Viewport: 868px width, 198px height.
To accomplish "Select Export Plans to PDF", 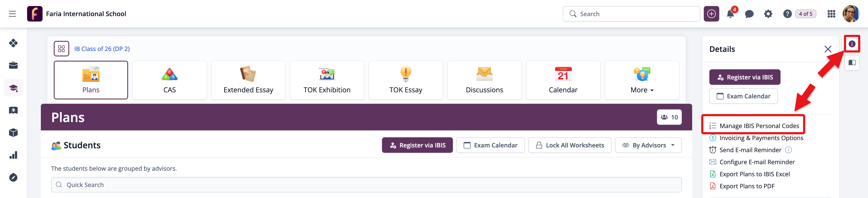I will click(x=747, y=186).
